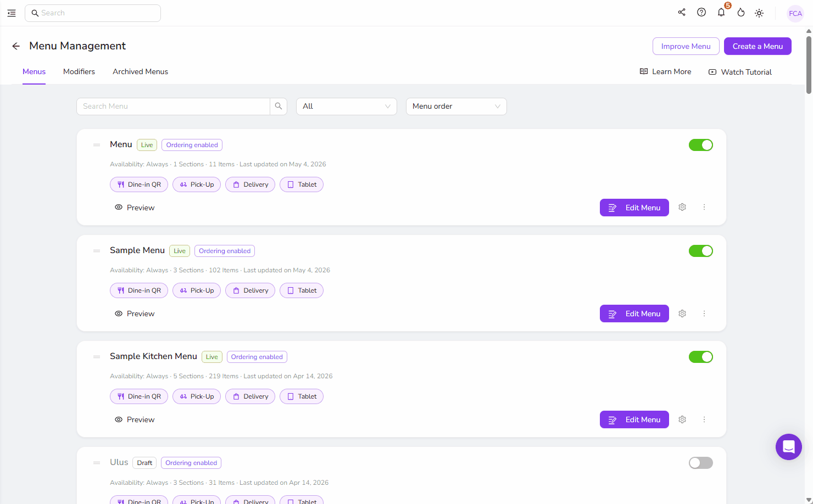813x504 pixels.
Task: Select Tablet chip on Menu card
Action: [302, 184]
